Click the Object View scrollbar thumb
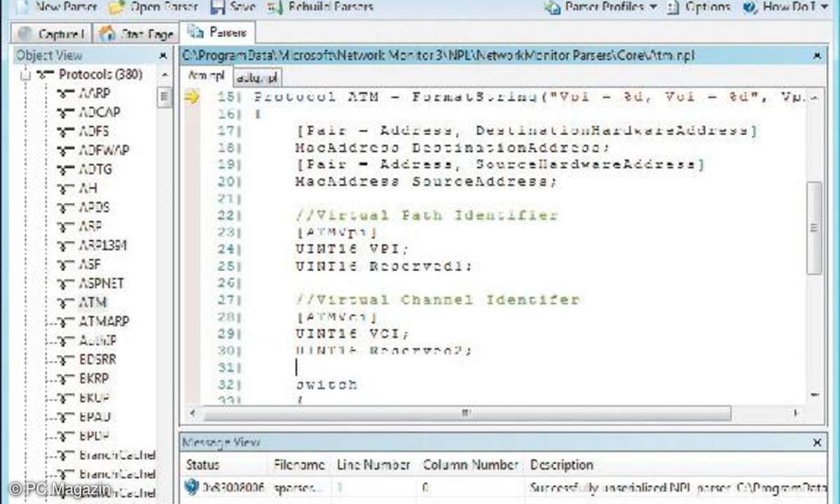 [x=165, y=97]
